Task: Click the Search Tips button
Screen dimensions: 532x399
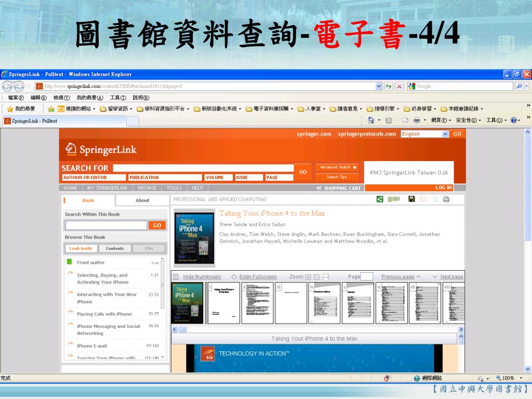Action: point(337,177)
